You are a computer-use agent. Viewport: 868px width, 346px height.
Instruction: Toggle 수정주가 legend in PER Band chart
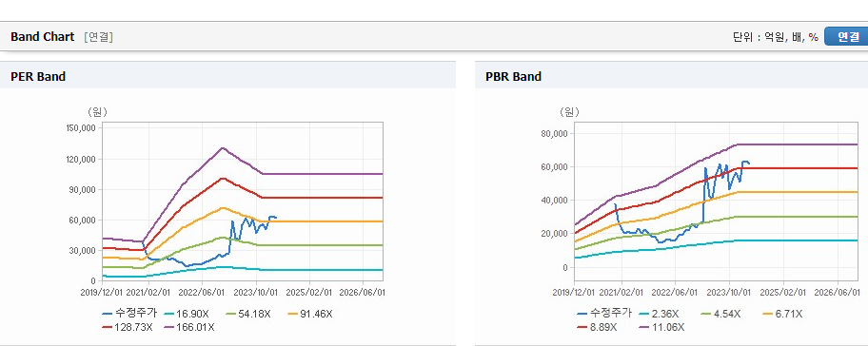[129, 314]
